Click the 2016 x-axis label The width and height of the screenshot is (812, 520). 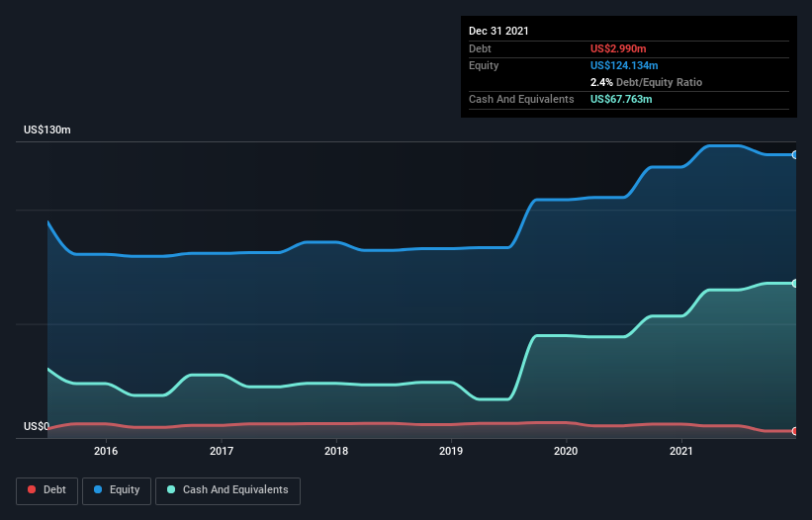pyautogui.click(x=106, y=451)
